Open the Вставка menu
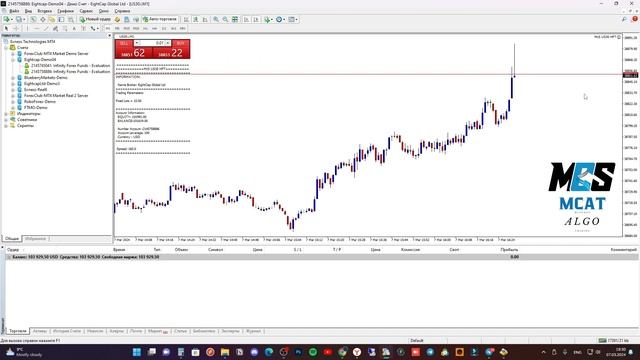This screenshot has width=640, height=360. (44, 11)
